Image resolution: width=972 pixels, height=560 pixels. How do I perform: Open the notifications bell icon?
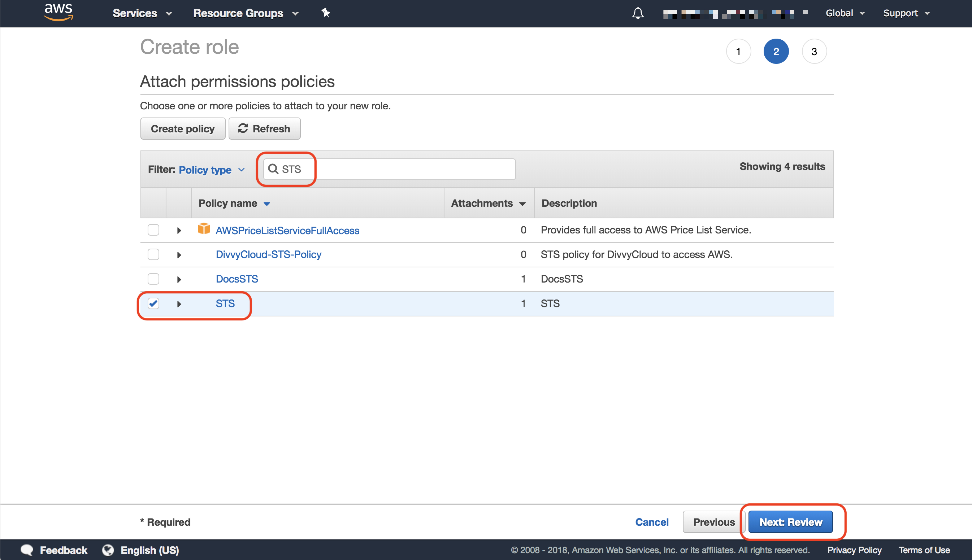tap(638, 13)
